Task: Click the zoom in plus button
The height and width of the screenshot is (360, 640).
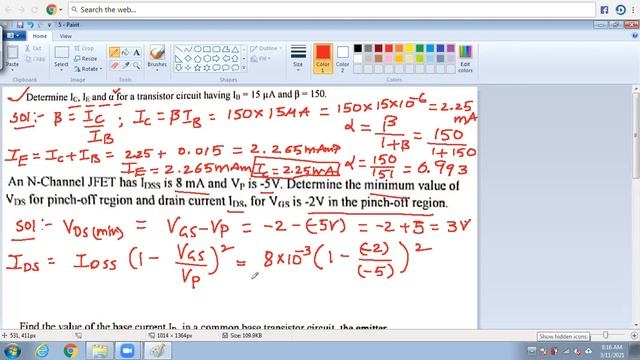Action: (x=634, y=335)
